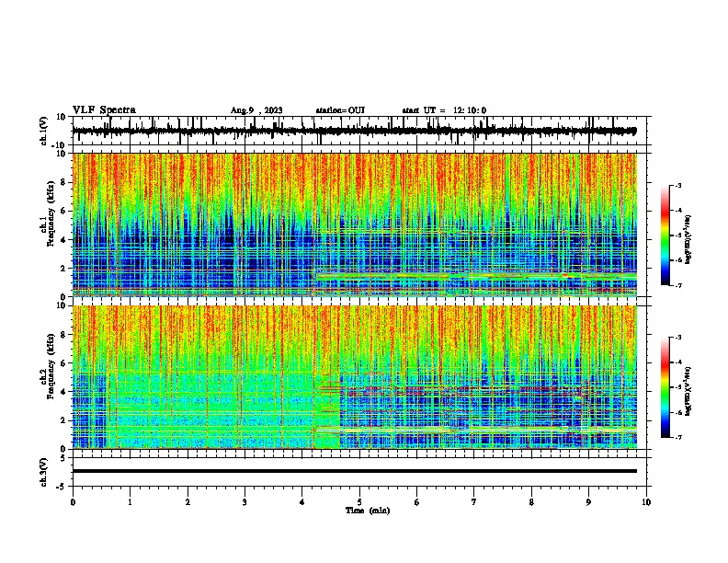Viewport: 728px width, 563px height.
Task: Click the 'VLF Spectra' plot title
Action: tap(104, 110)
